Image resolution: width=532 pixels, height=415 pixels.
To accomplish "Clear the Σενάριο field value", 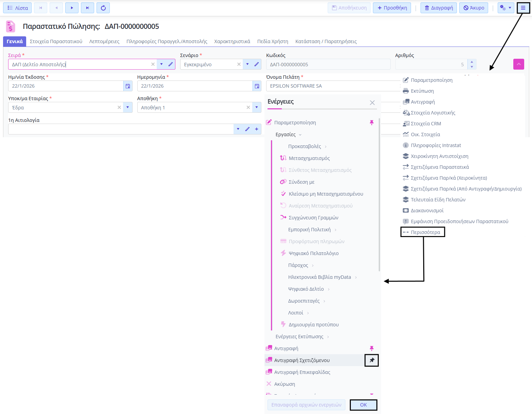I will pyautogui.click(x=239, y=64).
